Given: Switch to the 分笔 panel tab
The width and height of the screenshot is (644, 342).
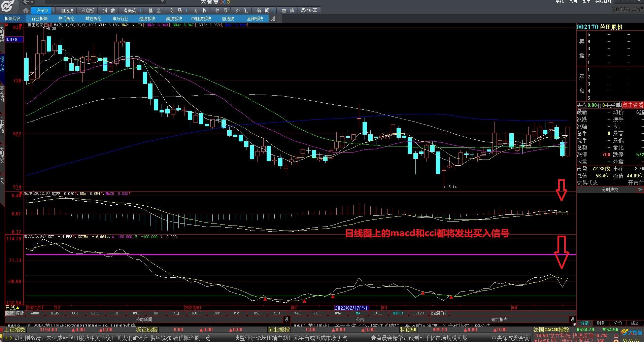Looking at the screenshot, I should point(584,323).
